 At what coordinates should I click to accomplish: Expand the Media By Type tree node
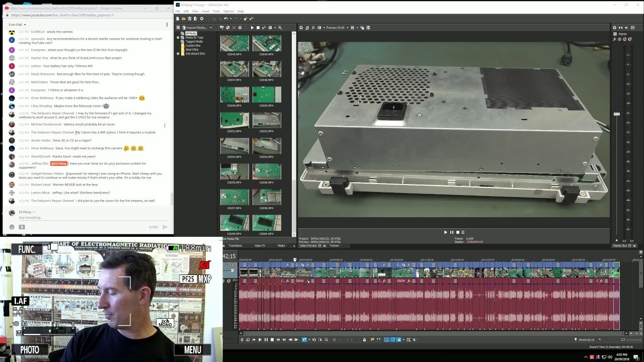pyautogui.click(x=178, y=37)
